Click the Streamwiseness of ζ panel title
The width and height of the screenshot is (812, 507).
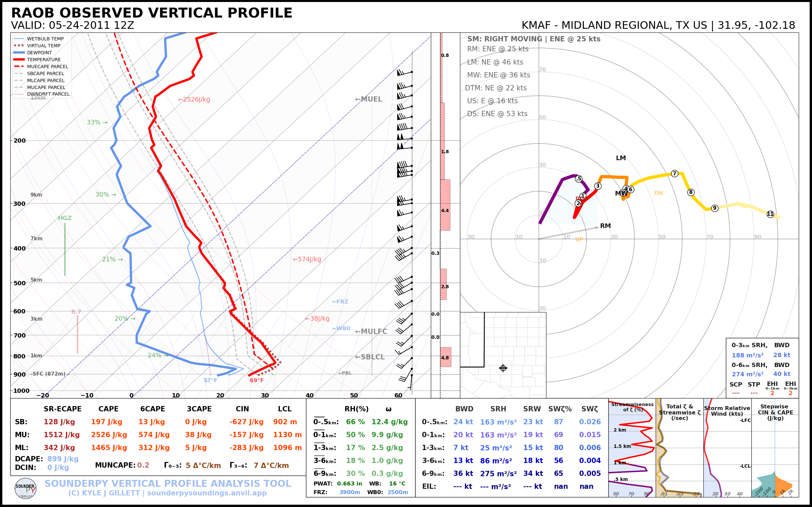pos(632,407)
